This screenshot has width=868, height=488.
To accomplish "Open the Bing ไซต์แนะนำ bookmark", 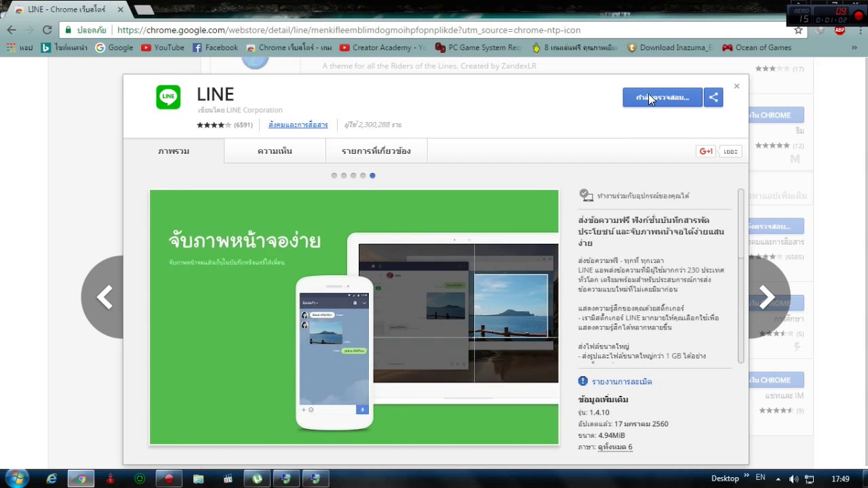I will (65, 47).
